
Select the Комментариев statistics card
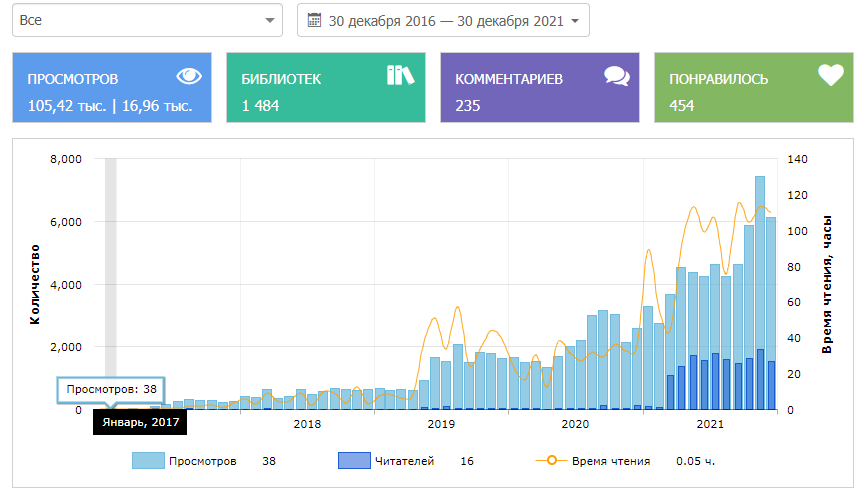[x=540, y=88]
